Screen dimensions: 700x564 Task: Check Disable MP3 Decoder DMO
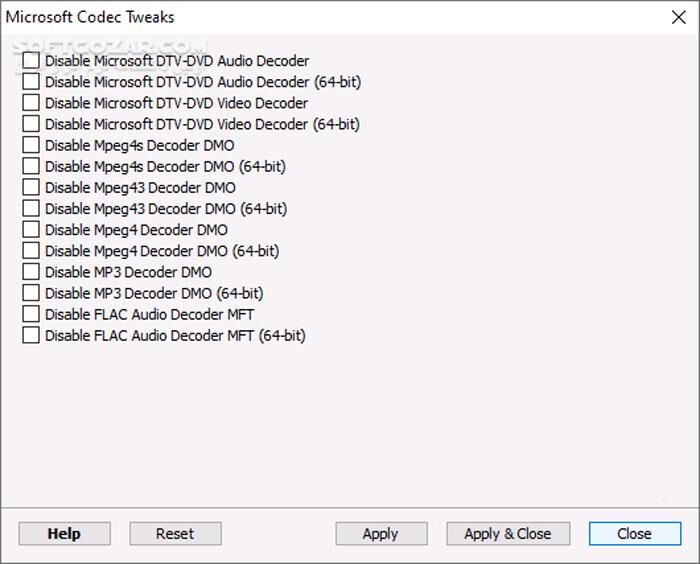31,272
